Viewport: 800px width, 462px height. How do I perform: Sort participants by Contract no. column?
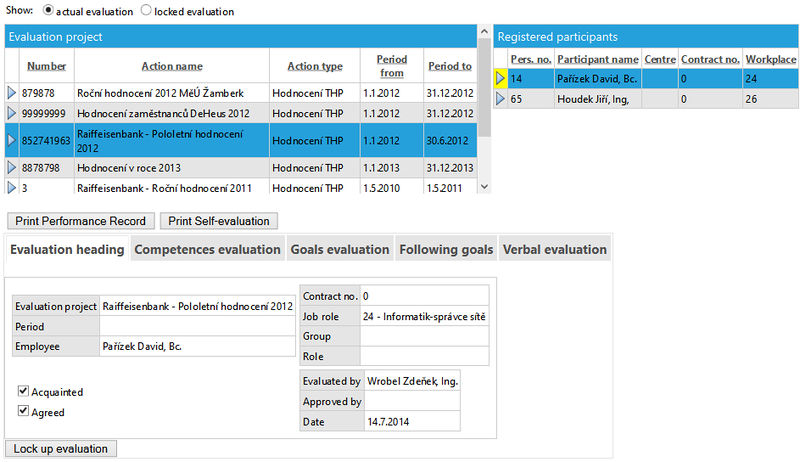[x=710, y=59]
